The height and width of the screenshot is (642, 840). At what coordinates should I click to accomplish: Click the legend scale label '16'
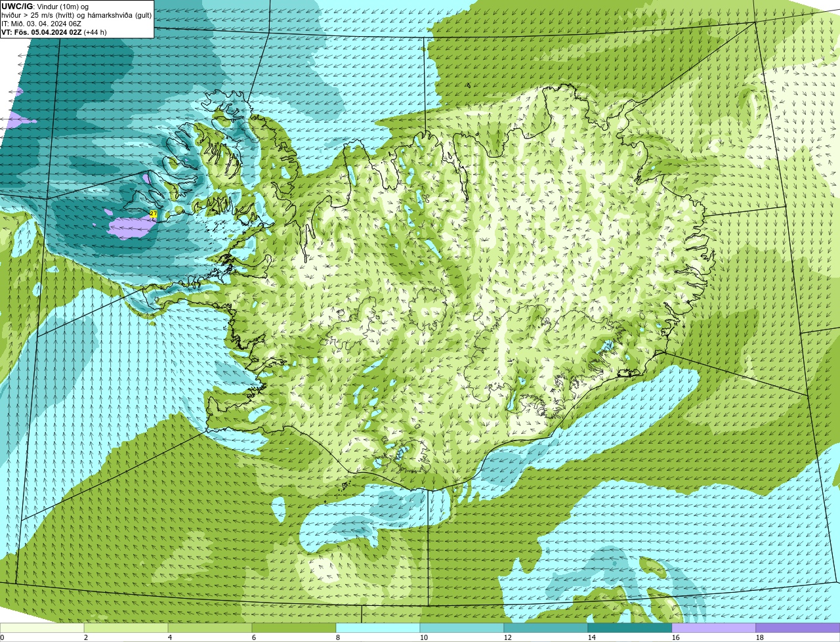click(676, 637)
